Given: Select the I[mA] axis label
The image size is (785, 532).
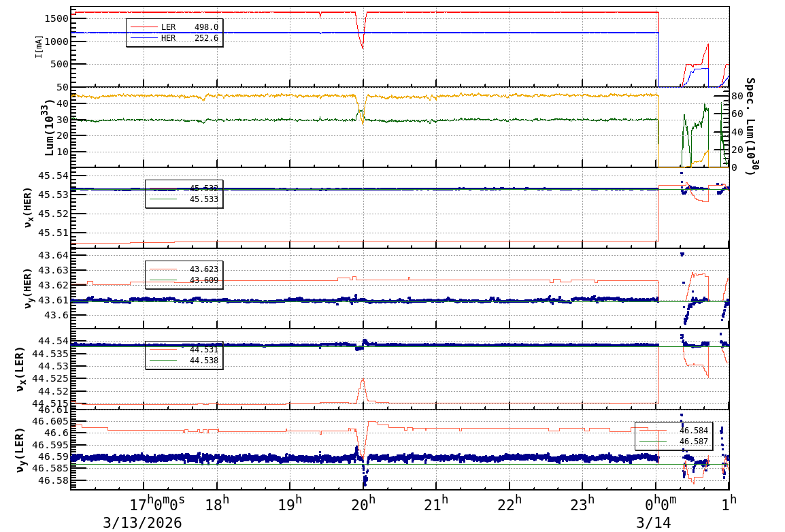Looking at the screenshot, I should (39, 47).
